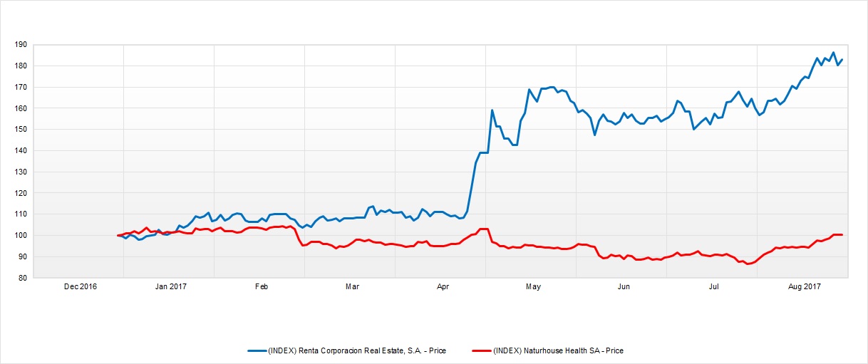Click the 160 y-axis value
This screenshot has width=868, height=364.
coord(20,108)
